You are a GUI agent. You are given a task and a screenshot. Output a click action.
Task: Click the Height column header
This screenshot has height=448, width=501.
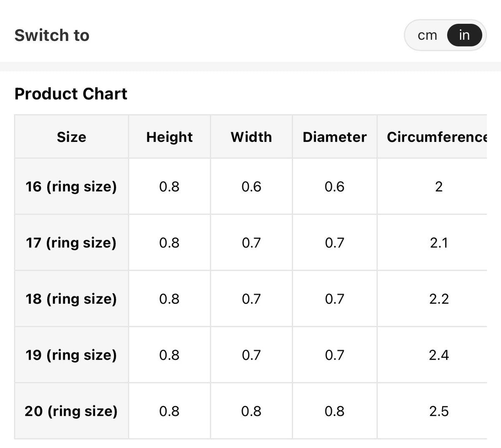170,137
